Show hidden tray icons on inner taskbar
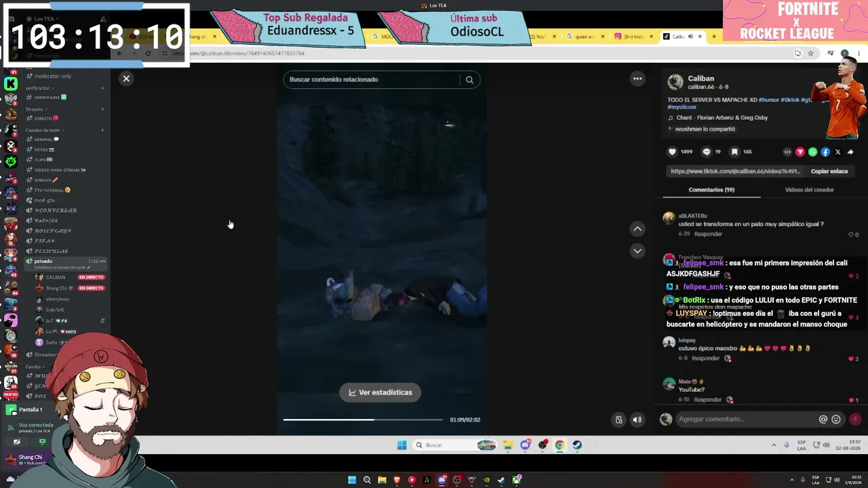This screenshot has width=868, height=488. [x=774, y=445]
